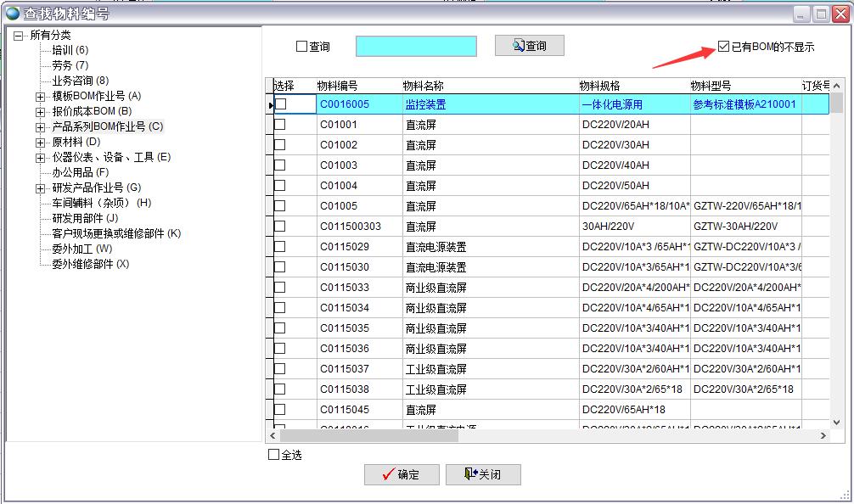Collapse the 所有分类 root node

18,36
